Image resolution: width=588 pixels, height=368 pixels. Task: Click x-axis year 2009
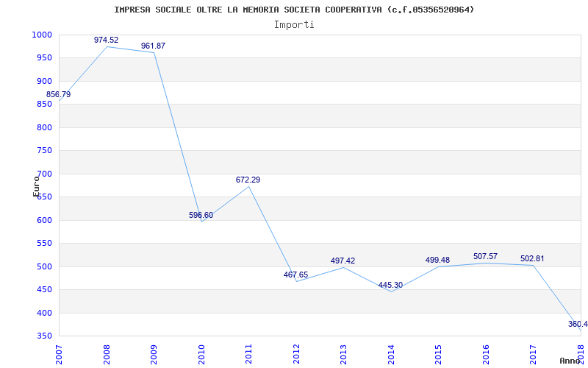[154, 354]
